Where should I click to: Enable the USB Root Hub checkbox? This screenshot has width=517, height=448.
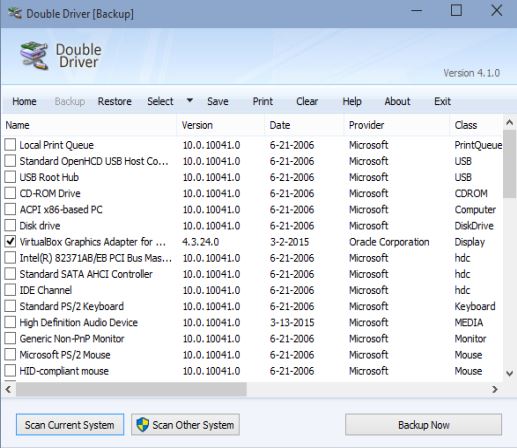(x=10, y=177)
